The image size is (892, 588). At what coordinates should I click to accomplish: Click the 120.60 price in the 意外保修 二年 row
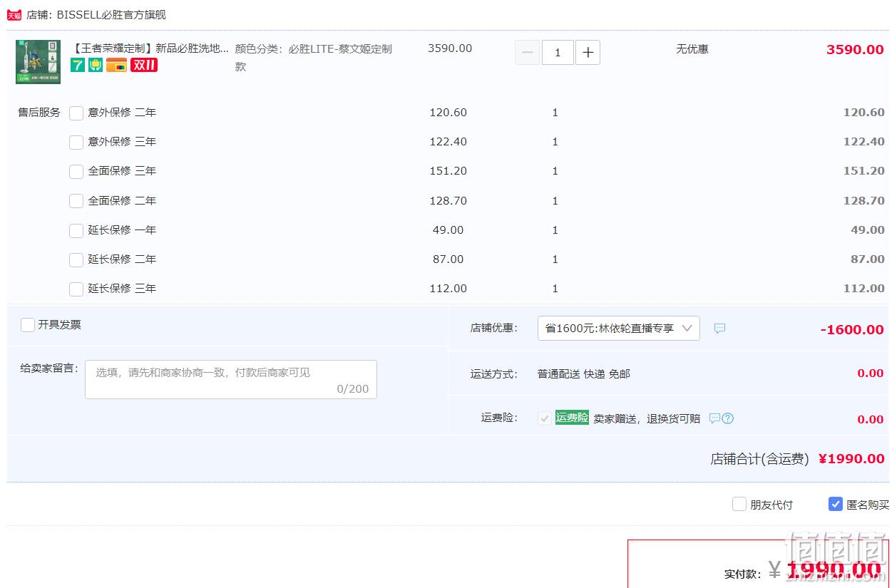pos(448,113)
